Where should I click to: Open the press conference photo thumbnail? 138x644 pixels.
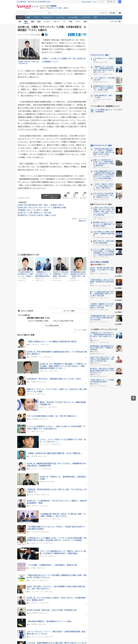[29, 49]
